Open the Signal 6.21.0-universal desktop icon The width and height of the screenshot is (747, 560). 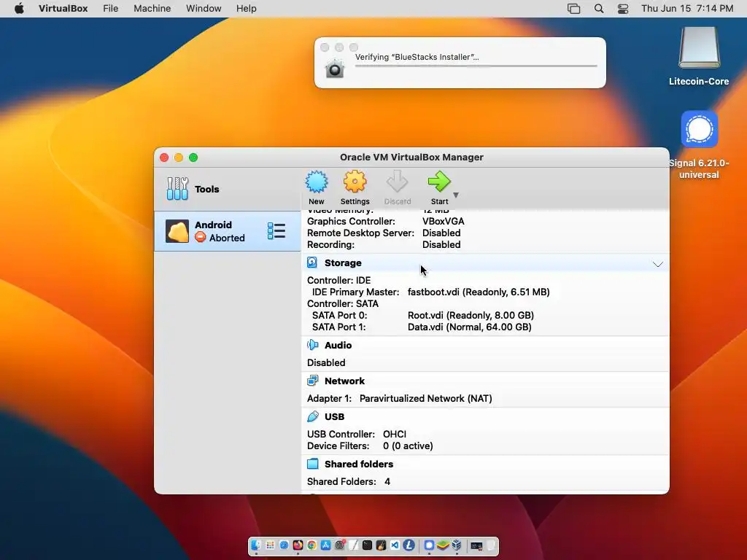tap(699, 129)
